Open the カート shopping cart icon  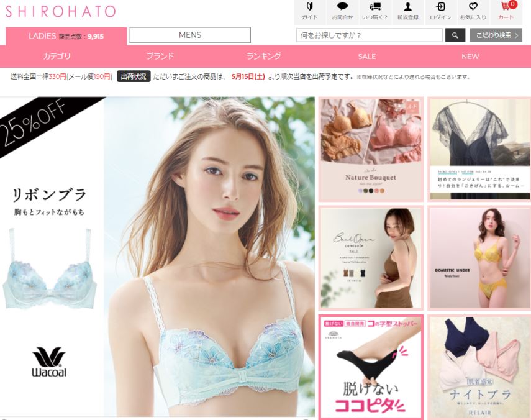click(507, 12)
